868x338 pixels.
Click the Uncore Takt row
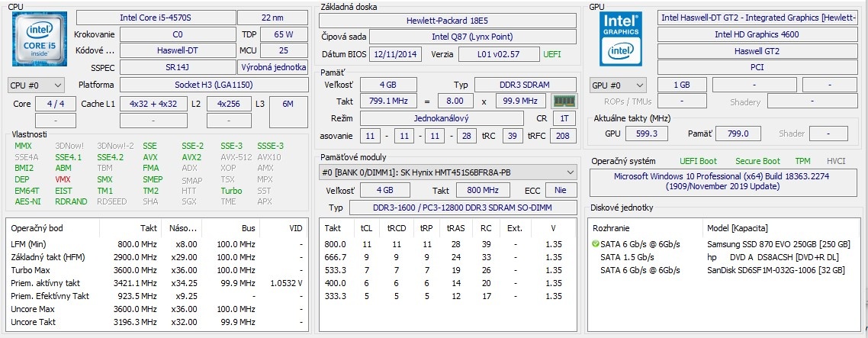pos(157,322)
